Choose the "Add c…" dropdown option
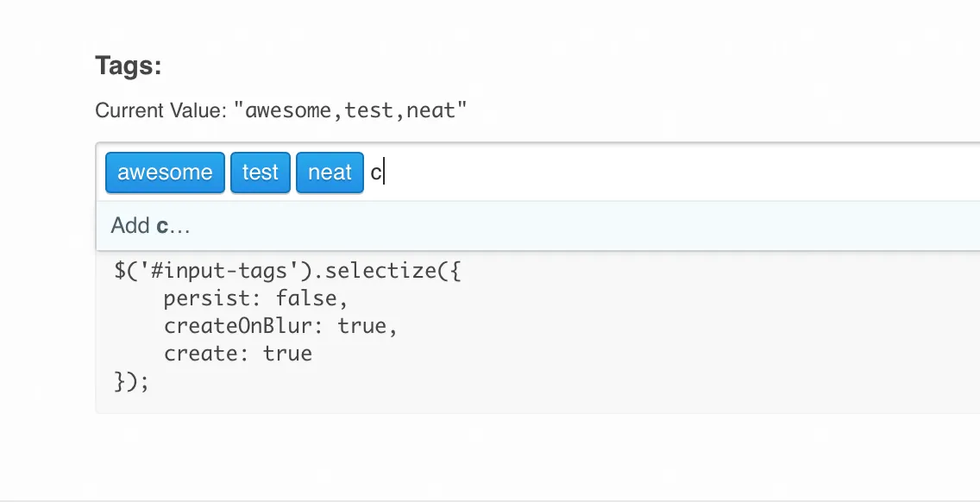 coord(150,226)
